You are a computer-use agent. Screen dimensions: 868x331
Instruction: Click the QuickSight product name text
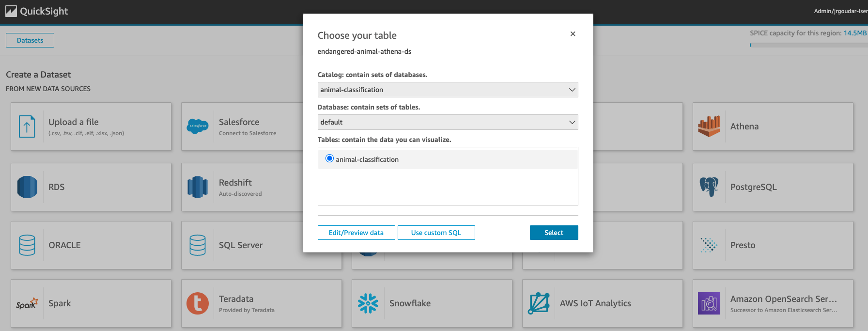[x=44, y=11]
